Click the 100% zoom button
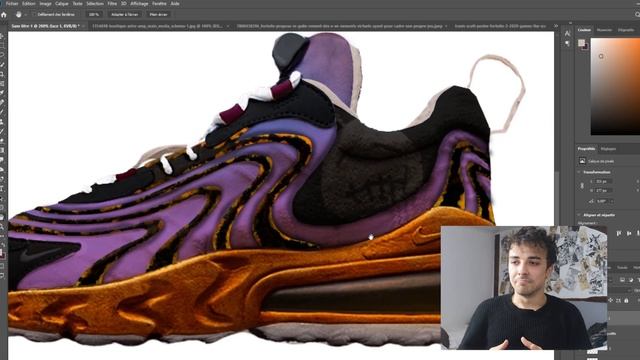 tap(94, 14)
